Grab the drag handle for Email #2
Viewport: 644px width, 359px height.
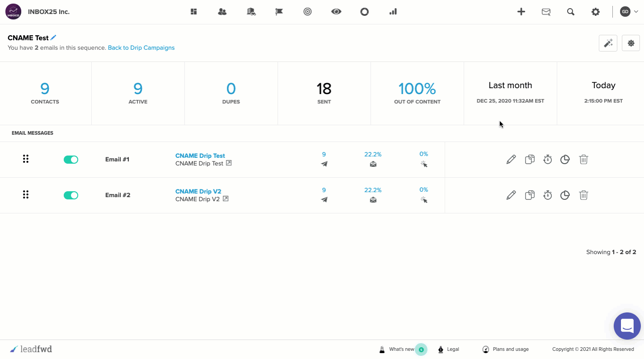tap(26, 194)
